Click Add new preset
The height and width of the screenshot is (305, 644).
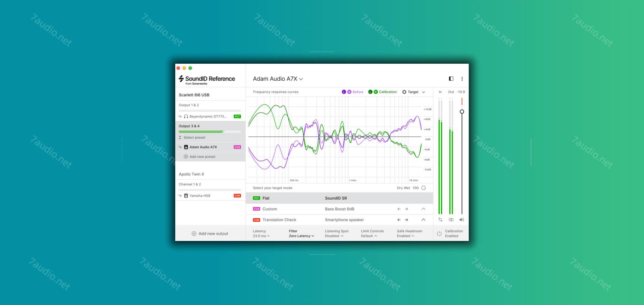pos(202,157)
